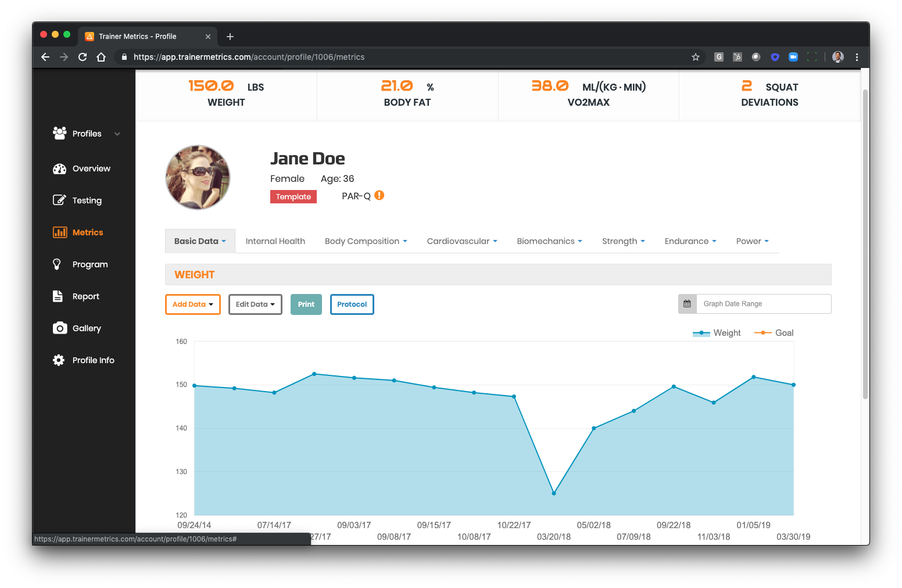Click the page vertical scrollbar
This screenshot has width=902, height=588.
[x=865, y=244]
